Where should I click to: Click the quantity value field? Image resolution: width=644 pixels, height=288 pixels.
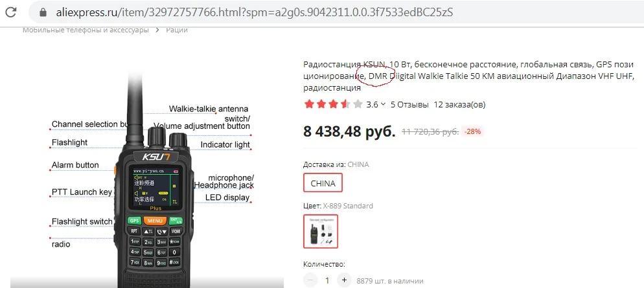(327, 281)
